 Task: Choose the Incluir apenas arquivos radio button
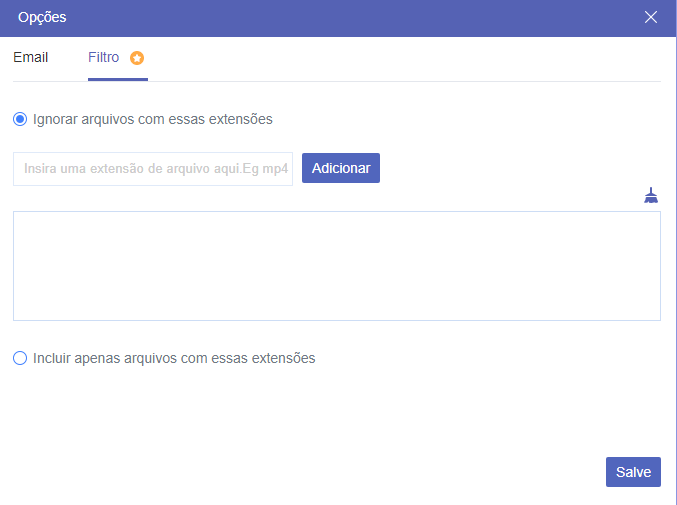tap(20, 358)
